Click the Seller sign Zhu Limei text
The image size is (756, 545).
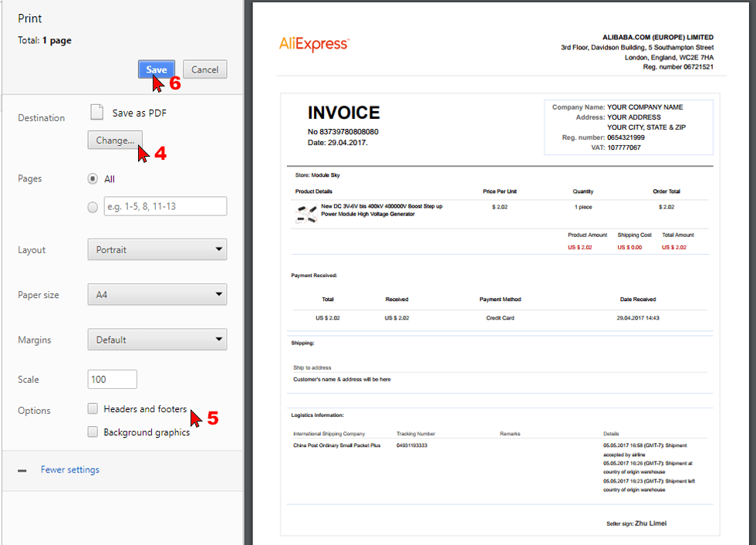click(636, 523)
